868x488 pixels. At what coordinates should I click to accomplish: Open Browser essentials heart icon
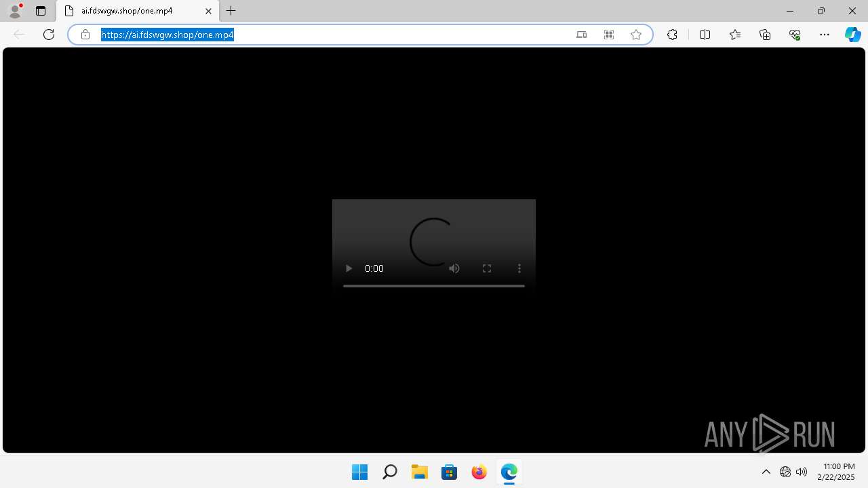pos(795,35)
